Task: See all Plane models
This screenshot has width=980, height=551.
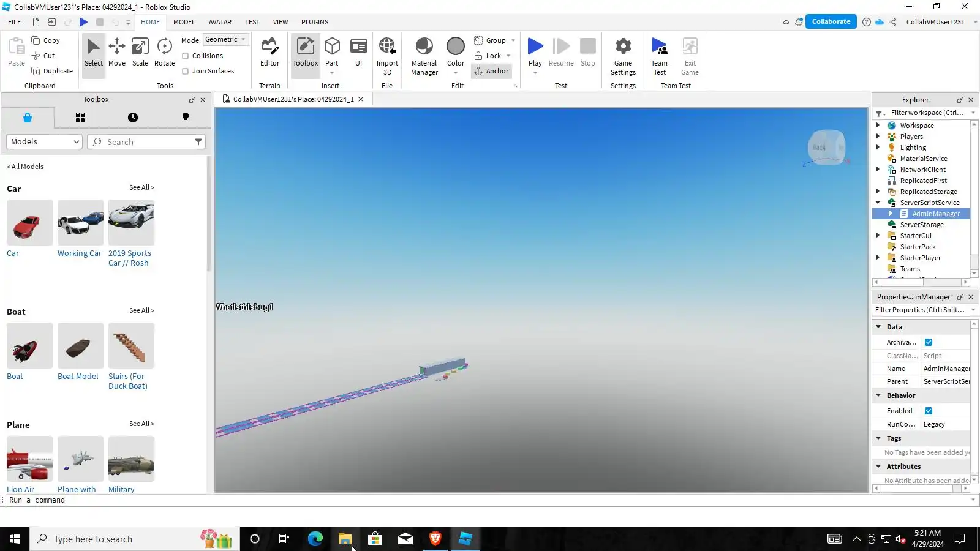Action: coord(141,424)
